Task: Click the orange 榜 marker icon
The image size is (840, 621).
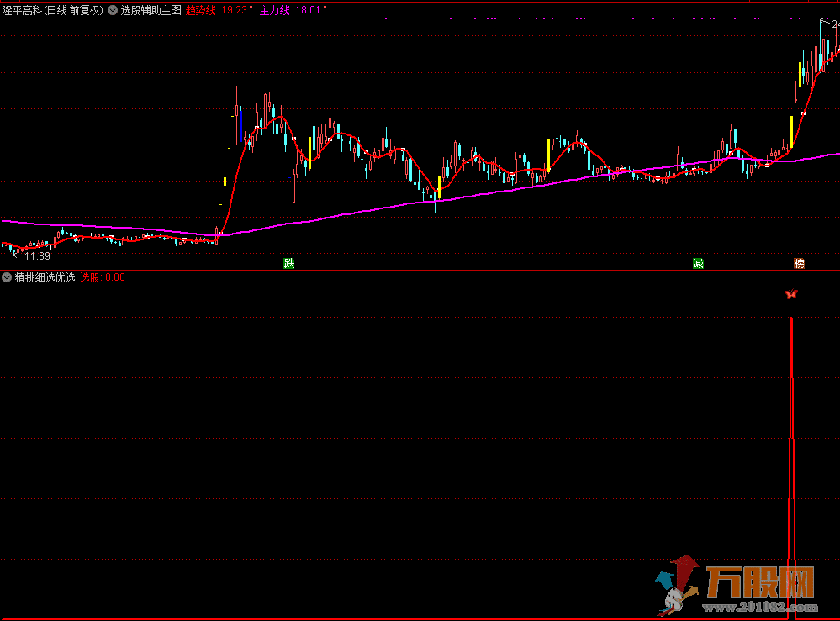Action: pos(799,263)
